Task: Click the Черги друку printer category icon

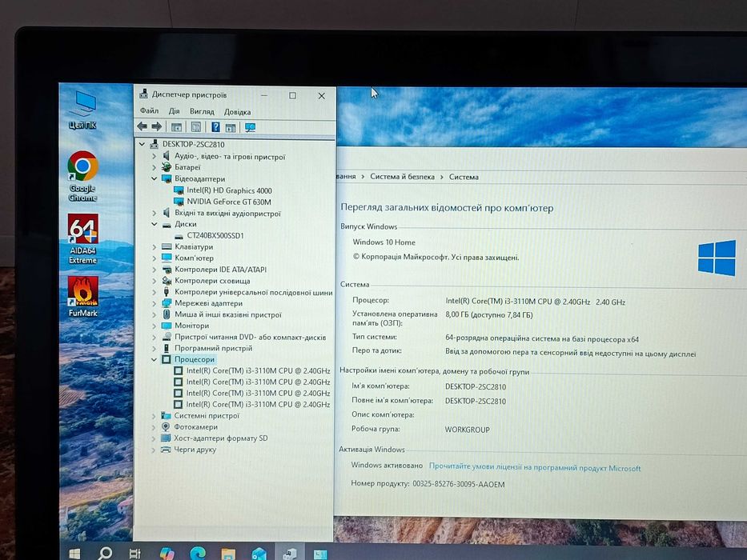Action: click(165, 449)
